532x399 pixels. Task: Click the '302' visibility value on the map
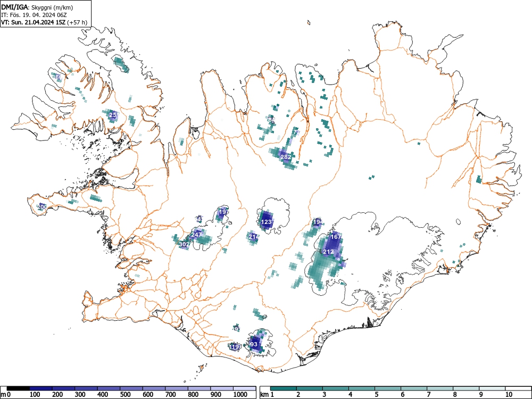(184, 244)
